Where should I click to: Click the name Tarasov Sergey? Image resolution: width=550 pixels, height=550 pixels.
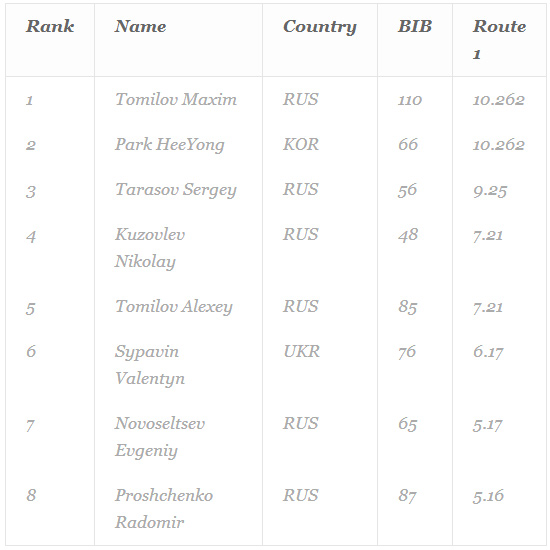coord(176,190)
